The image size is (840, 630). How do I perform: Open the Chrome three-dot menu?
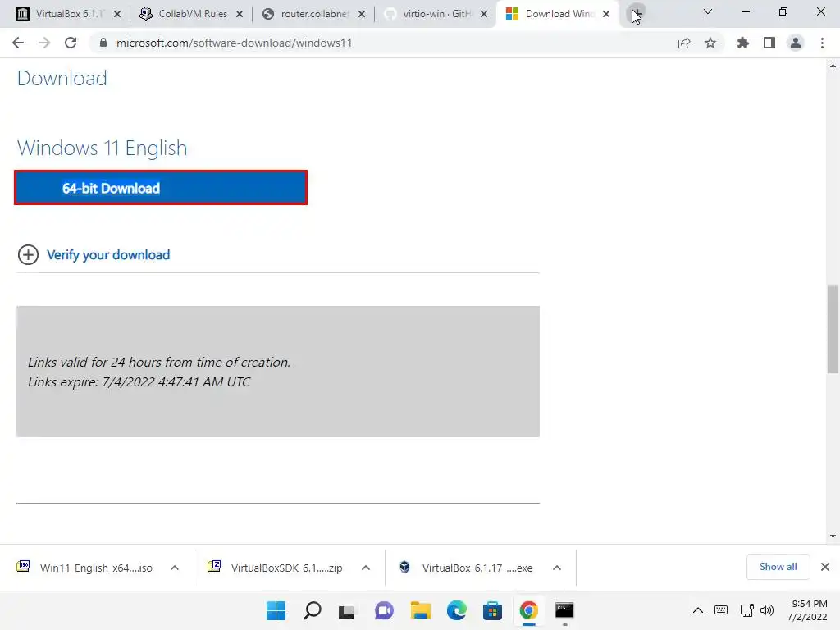(x=822, y=43)
